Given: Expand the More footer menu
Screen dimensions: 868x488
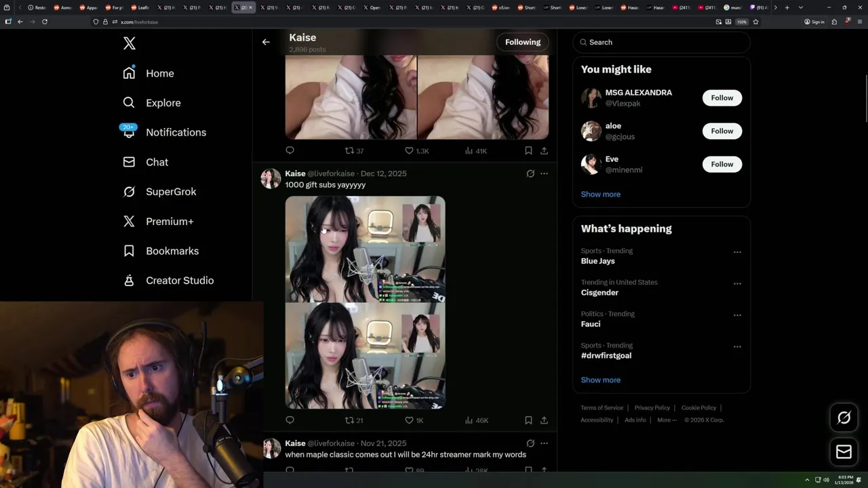Looking at the screenshot, I should tap(665, 420).
